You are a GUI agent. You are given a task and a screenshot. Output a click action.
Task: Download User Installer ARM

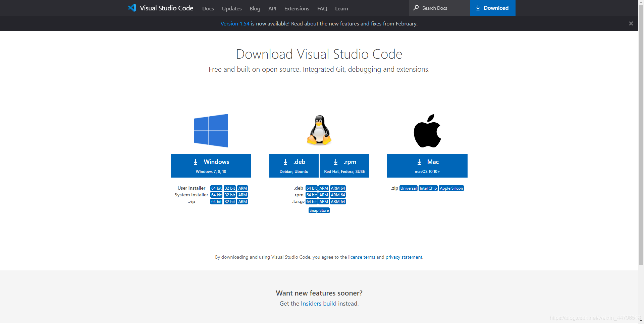coord(243,188)
